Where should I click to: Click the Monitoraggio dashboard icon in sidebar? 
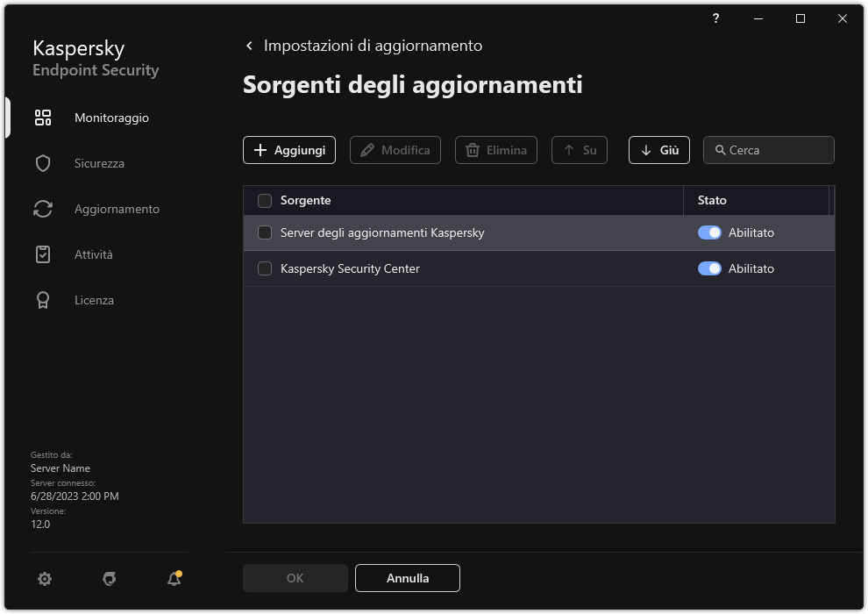click(x=43, y=118)
